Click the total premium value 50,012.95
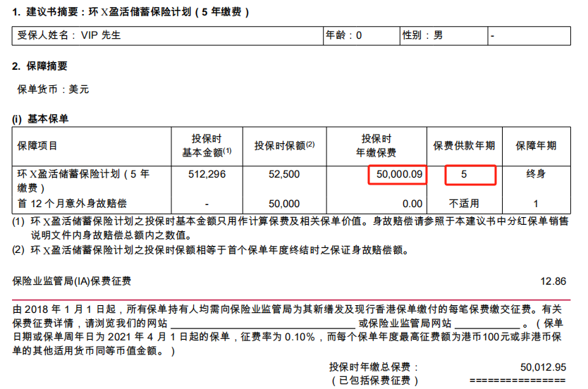Screen dimensions: 588x389 tap(543, 367)
